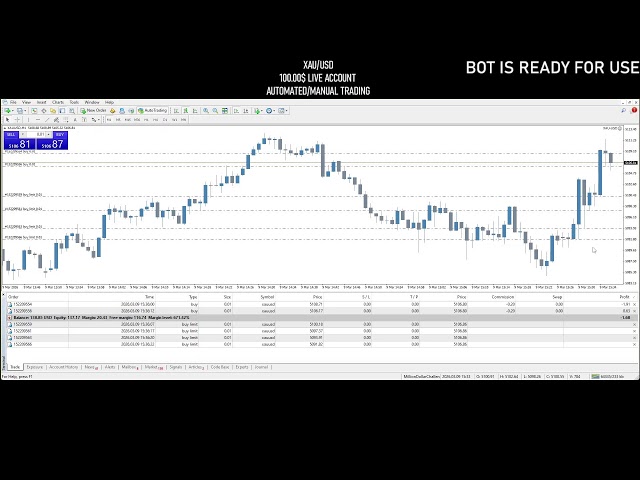Open the Templates icon
Image resolution: width=640 pixels, height=480 pixels.
tap(281, 111)
